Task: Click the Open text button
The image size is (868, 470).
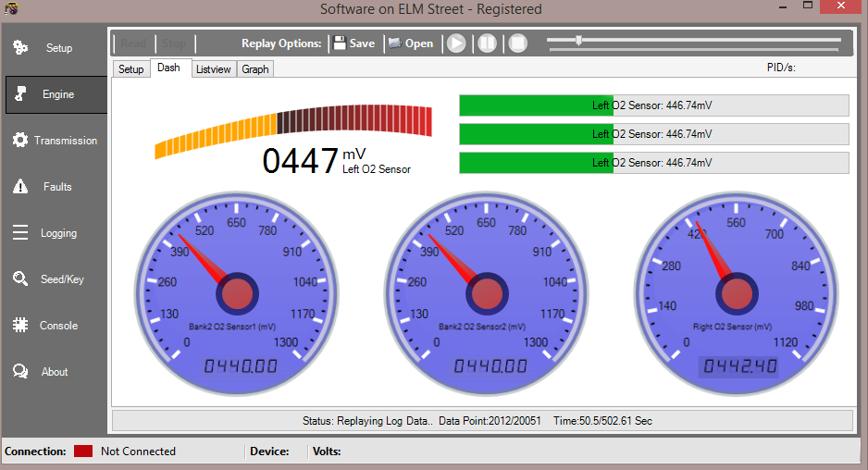Action: tap(419, 43)
